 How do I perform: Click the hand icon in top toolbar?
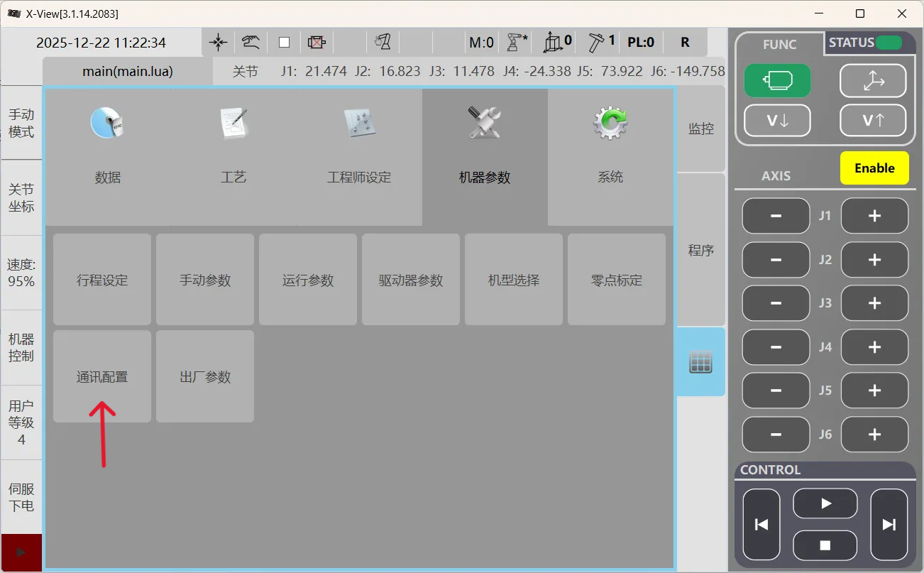point(251,43)
